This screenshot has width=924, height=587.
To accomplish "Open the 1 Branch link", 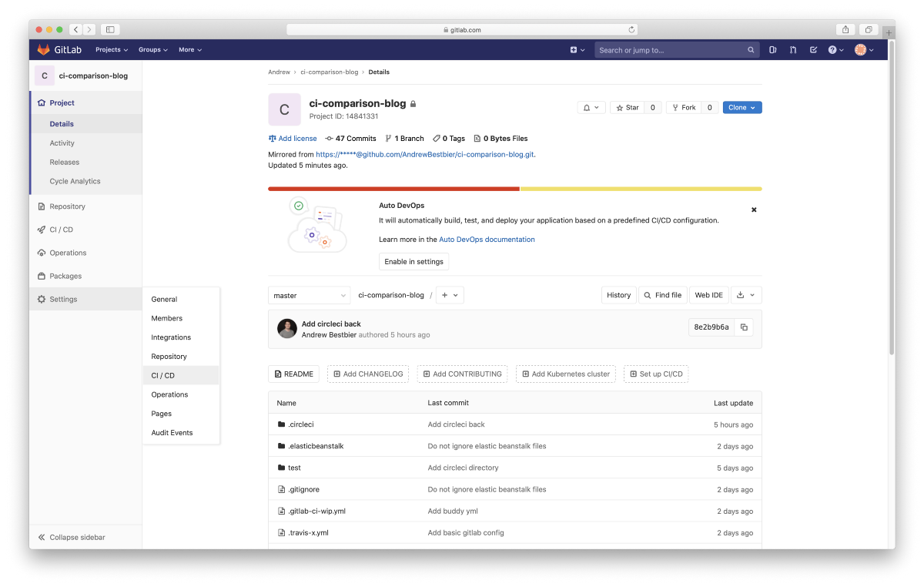I will 404,139.
